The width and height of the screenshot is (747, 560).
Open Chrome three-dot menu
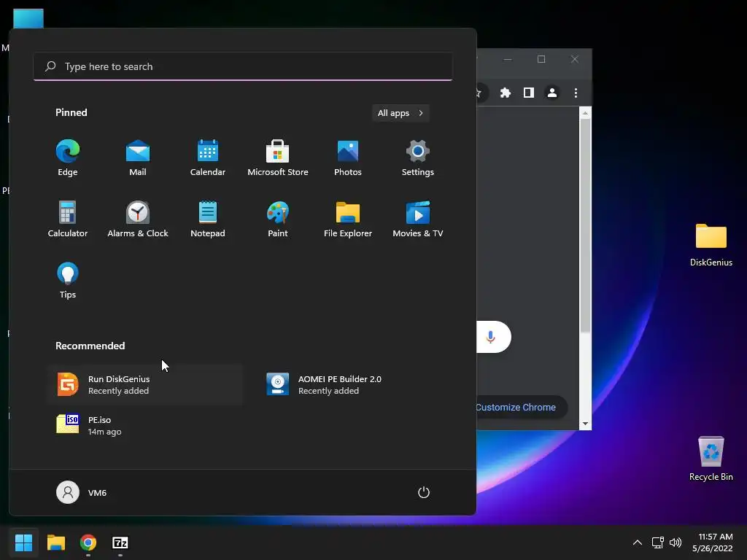576,93
